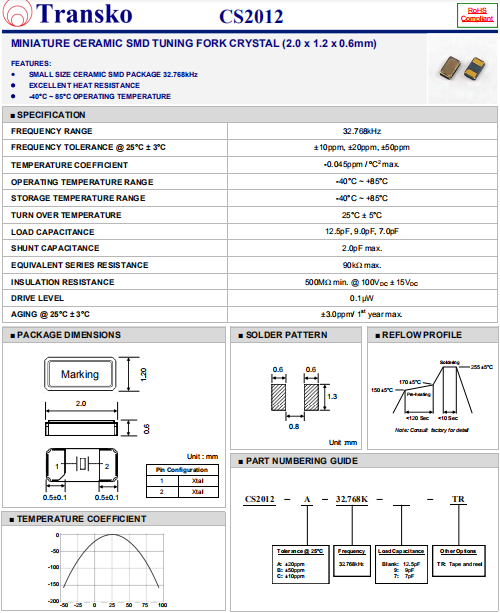Click the crystal symbol in pin diagram
The width and height of the screenshot is (500, 613).
click(x=82, y=464)
